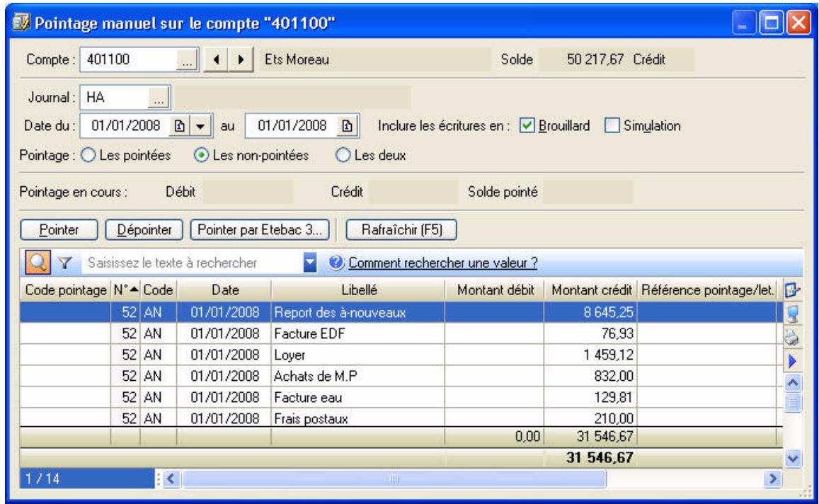This screenshot has height=504, width=819.
Task: Click the vertical scrollbar thumb with lines
Action: tap(793, 403)
